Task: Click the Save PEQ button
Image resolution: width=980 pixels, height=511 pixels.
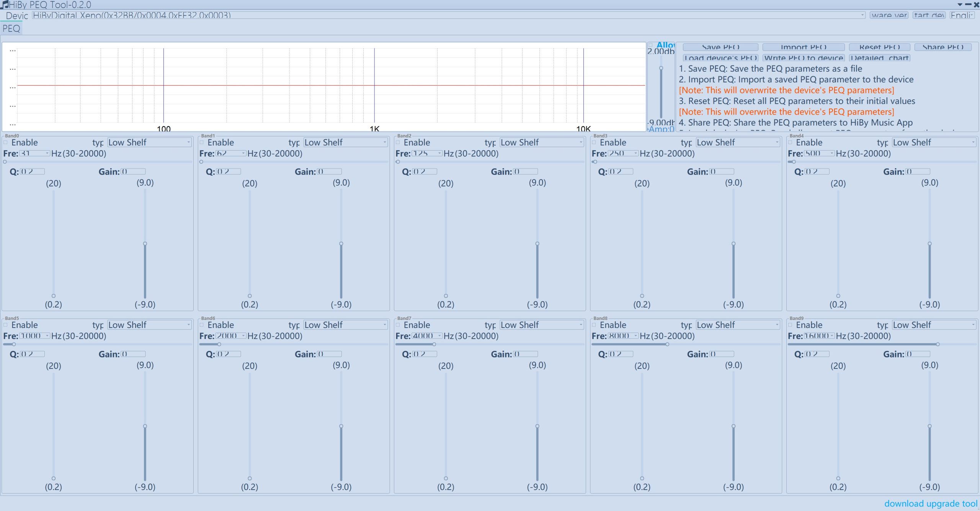Action: [x=720, y=47]
